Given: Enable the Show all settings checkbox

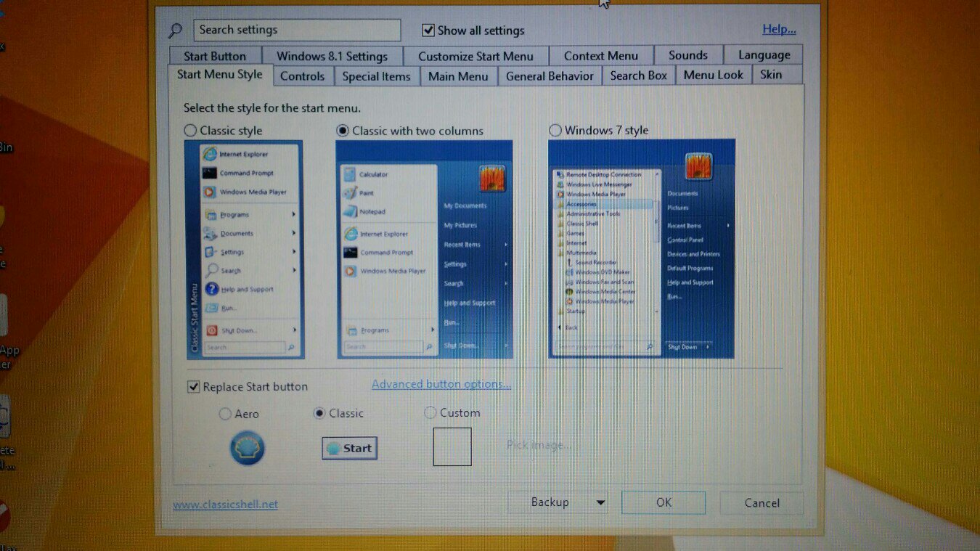Looking at the screenshot, I should [x=428, y=30].
